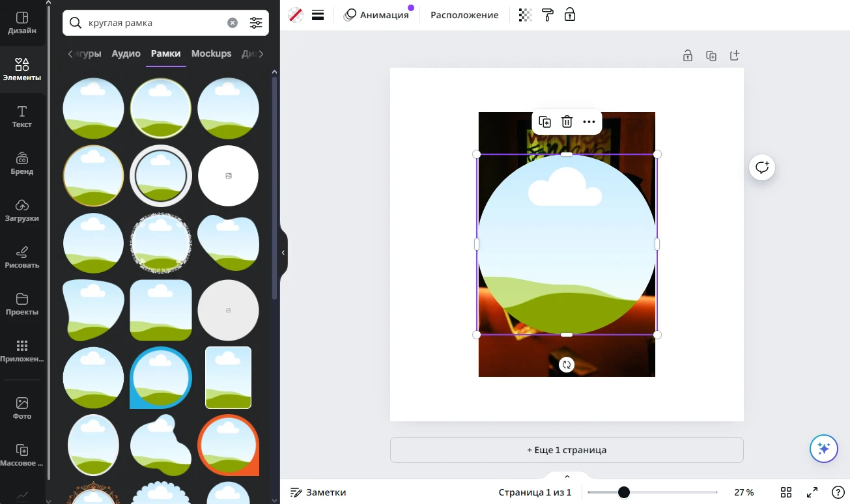Open the Анимация panel
The image size is (850, 504).
click(x=376, y=15)
